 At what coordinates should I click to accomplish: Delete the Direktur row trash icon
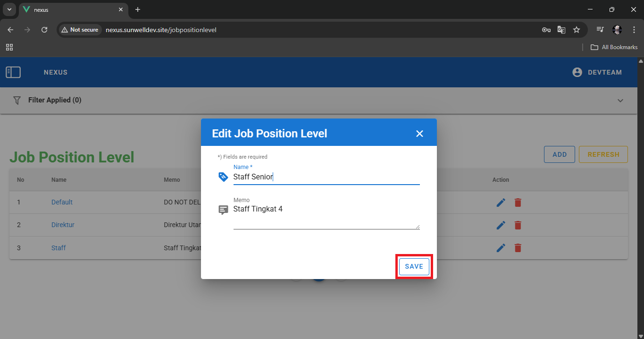click(518, 225)
